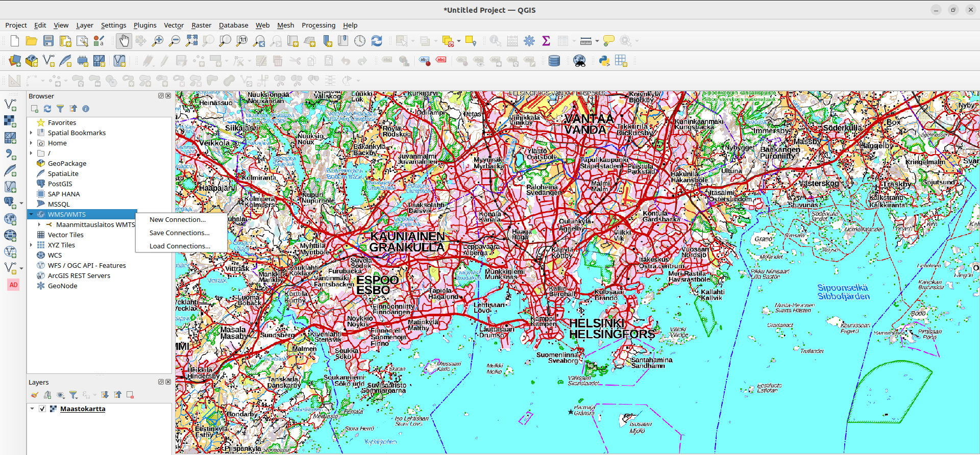Screen dimensions: 980x455
Task: Select the Vector Tiles browser item
Action: (x=65, y=235)
